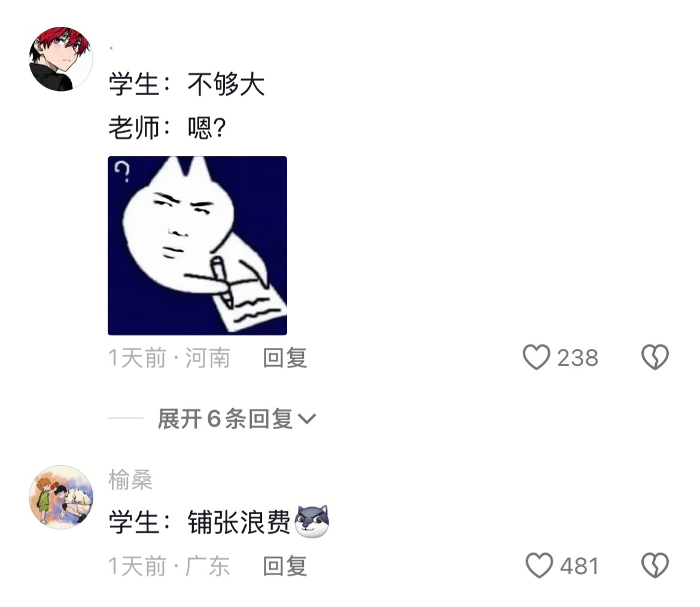The height and width of the screenshot is (607, 700).
Task: Expand 6 replies with chevron arrow
Action: pyautogui.click(x=307, y=419)
